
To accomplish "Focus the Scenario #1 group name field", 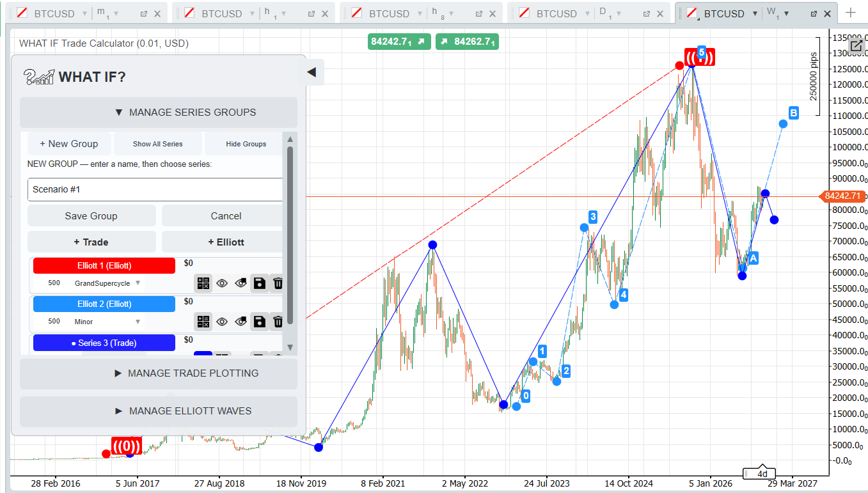I will pos(155,189).
